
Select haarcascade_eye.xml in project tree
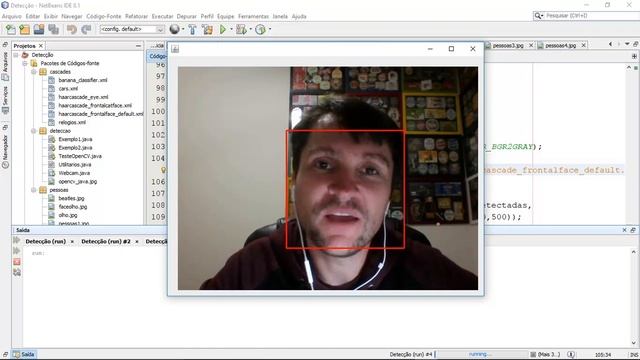pos(83,97)
